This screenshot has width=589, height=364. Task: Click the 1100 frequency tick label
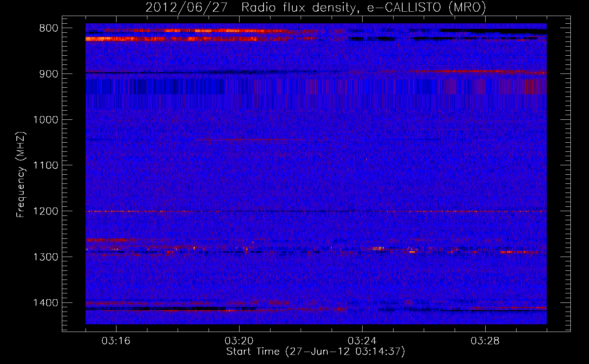click(46, 166)
